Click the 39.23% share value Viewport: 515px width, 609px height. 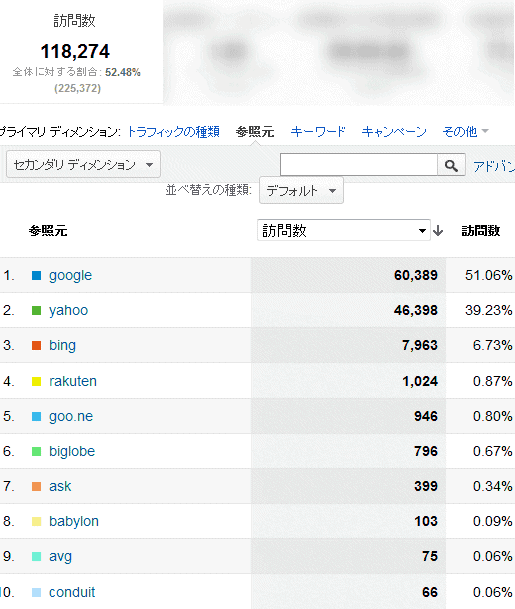point(489,310)
